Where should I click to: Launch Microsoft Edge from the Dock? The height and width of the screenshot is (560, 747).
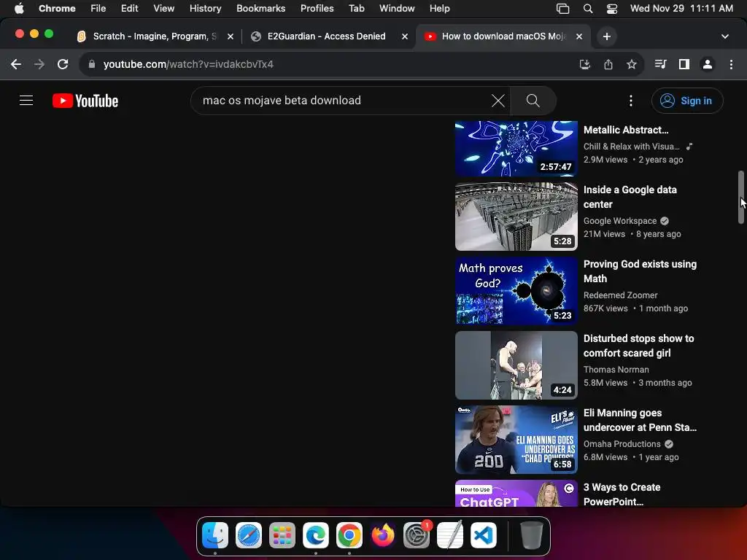[x=315, y=535]
